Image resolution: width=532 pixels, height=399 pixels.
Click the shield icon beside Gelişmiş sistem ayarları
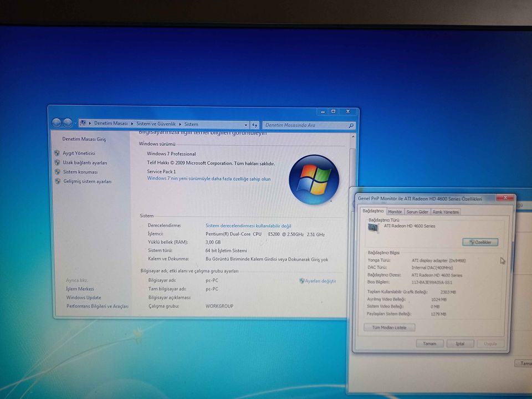coord(58,182)
